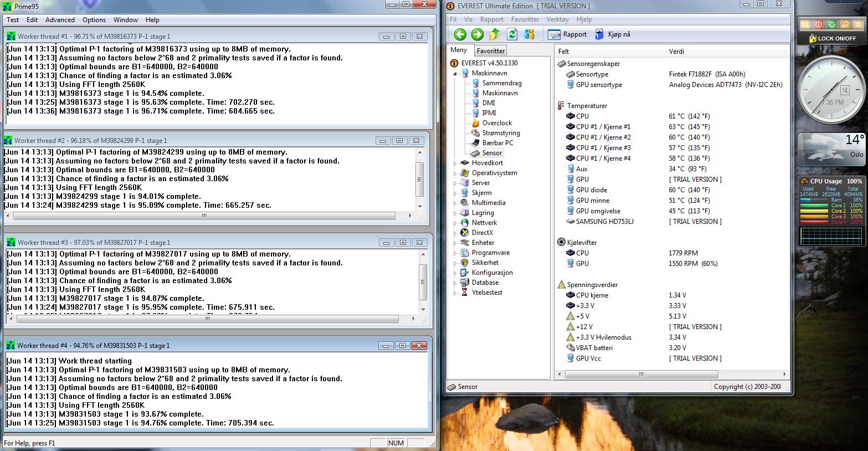
Task: Click Worker thread #1 window icon
Action: (x=11, y=36)
